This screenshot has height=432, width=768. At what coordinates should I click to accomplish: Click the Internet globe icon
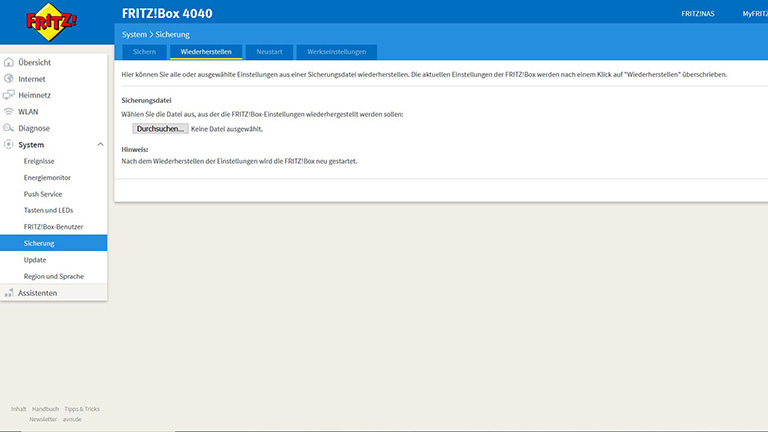(x=8, y=78)
